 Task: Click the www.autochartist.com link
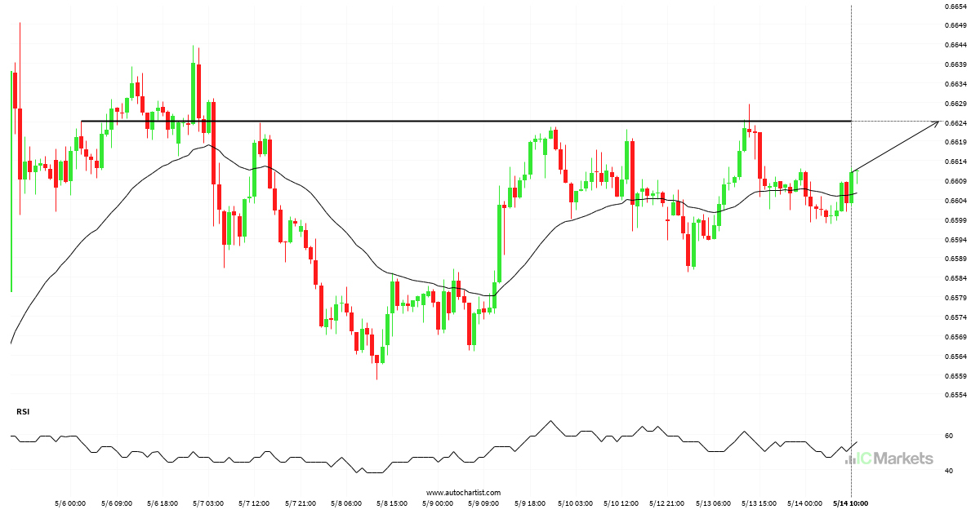click(463, 493)
